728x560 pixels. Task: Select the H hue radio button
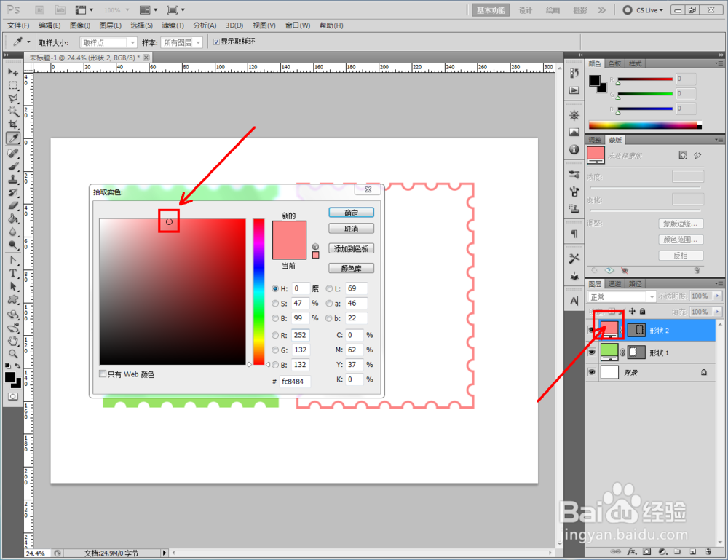275,288
